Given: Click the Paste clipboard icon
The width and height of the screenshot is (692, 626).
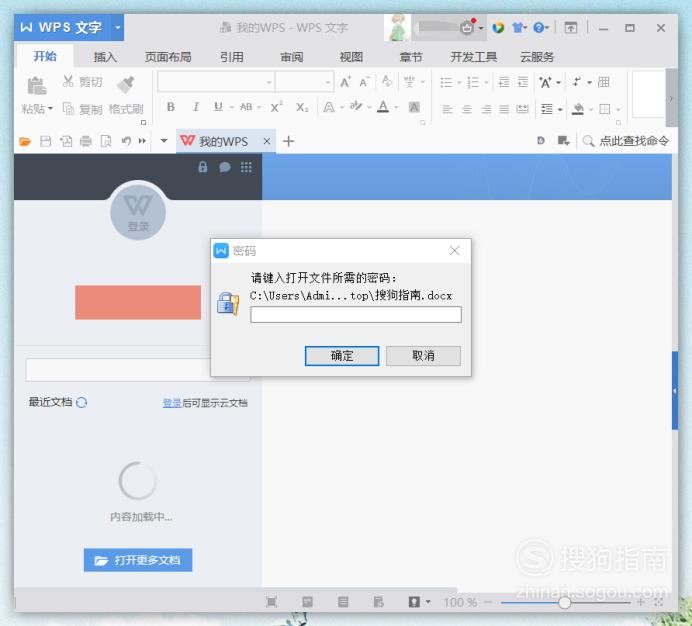Looking at the screenshot, I should pos(37,86).
